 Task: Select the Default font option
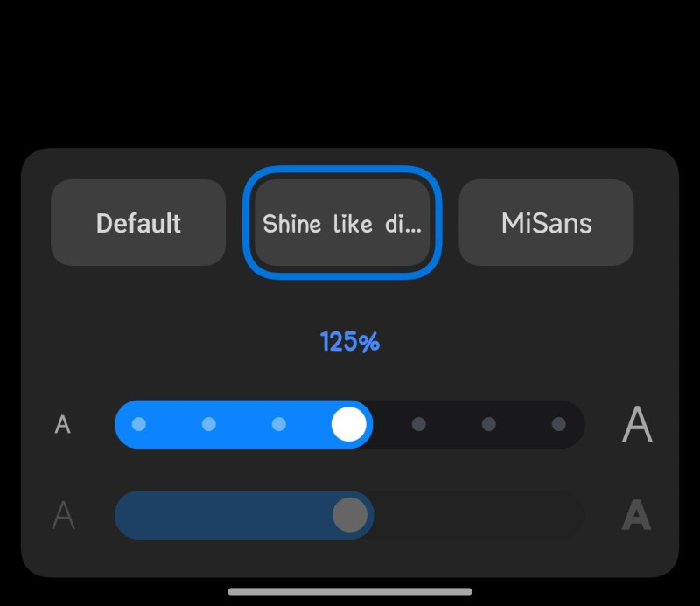pyautogui.click(x=138, y=223)
